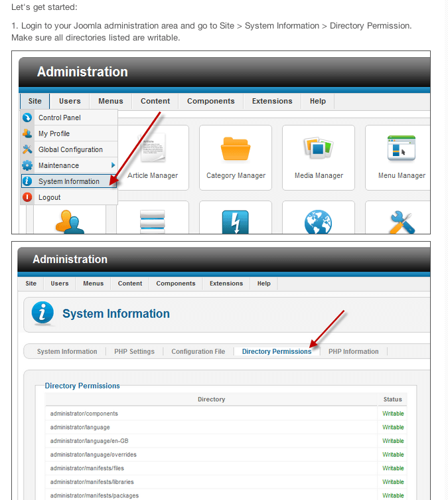Open the Article Manager icon
Screen dimensions: 448x500
pos(153,147)
